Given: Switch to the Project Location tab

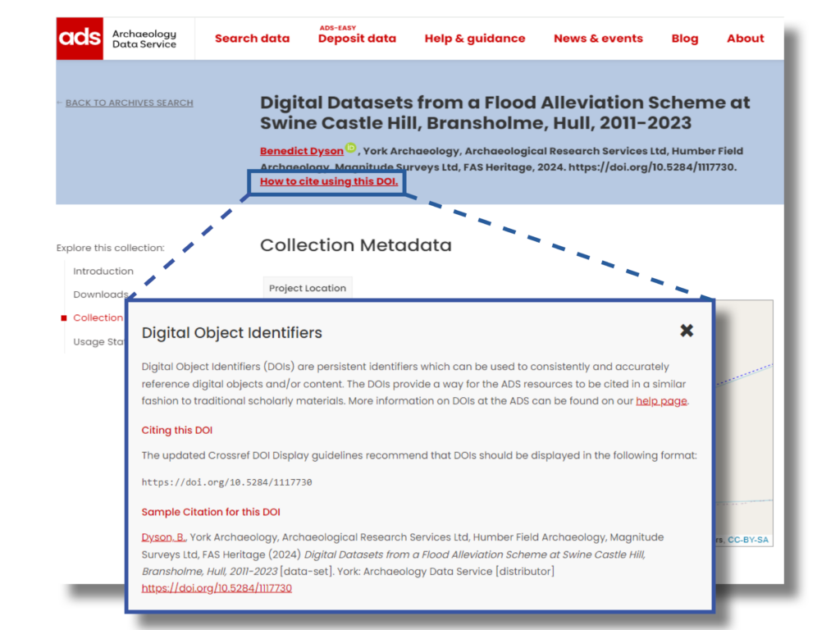Looking at the screenshot, I should 308,288.
